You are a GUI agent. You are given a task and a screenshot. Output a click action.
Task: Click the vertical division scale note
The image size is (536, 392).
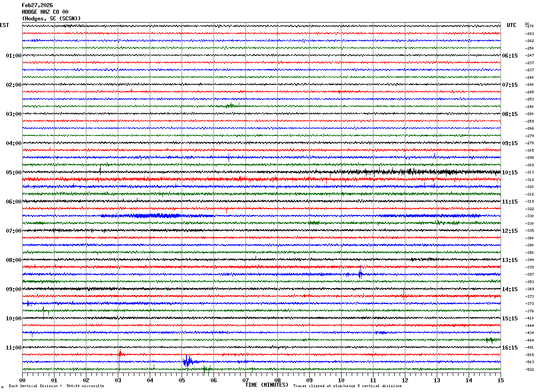tap(57, 386)
